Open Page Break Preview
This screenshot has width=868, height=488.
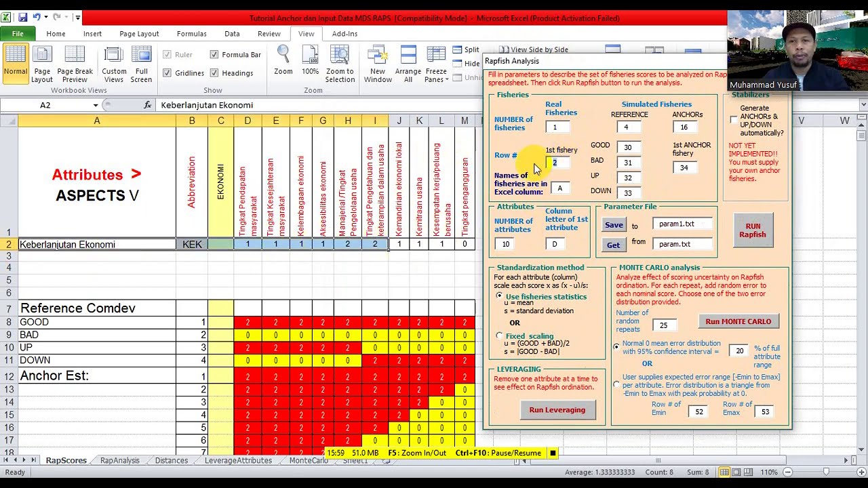pyautogui.click(x=75, y=65)
